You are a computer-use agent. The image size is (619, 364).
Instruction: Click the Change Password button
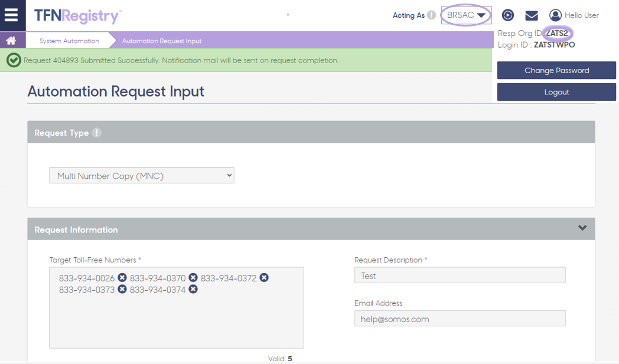coord(556,70)
